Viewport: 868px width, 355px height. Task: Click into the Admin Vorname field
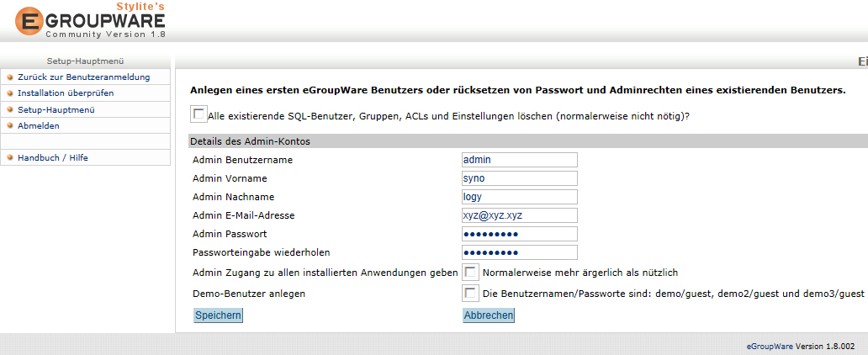[x=520, y=178]
